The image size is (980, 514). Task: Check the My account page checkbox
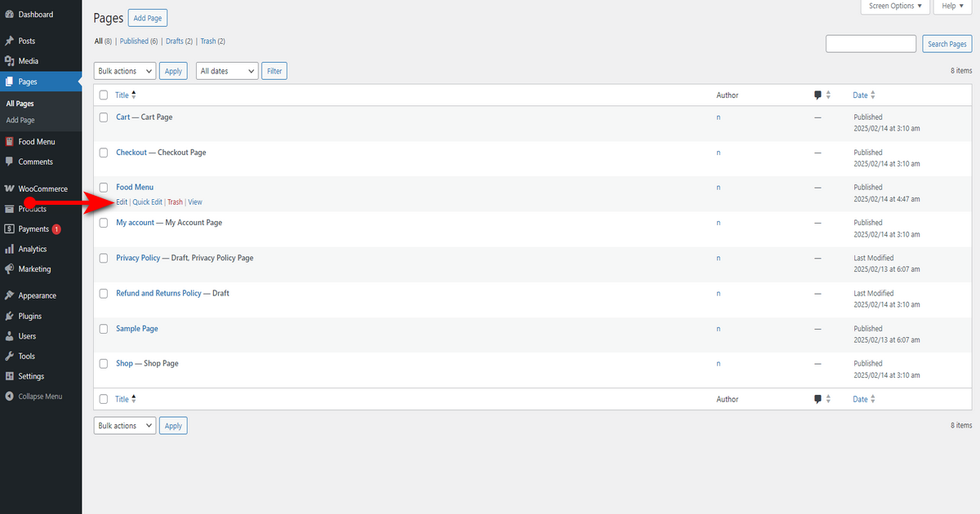pos(104,223)
